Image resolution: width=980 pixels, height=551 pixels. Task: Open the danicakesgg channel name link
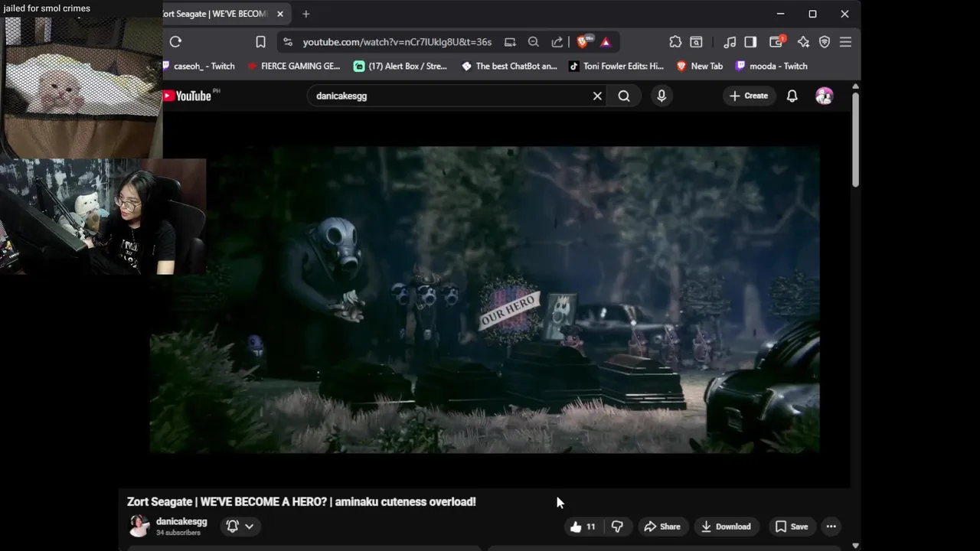coord(181,521)
